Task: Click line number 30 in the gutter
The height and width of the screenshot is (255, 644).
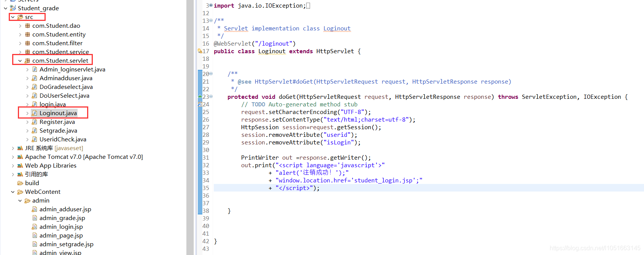Action: pos(206,150)
